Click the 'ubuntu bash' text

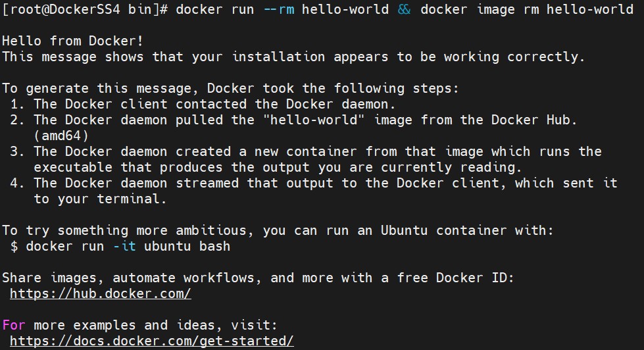187,246
